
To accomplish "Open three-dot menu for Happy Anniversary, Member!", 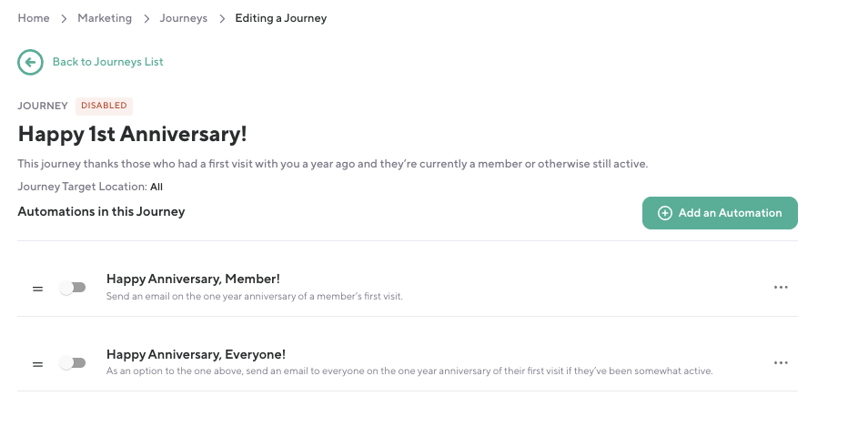I will (x=781, y=287).
